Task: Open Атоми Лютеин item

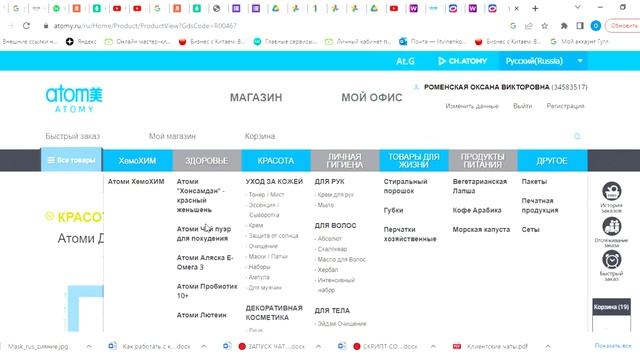Action: tap(201, 315)
